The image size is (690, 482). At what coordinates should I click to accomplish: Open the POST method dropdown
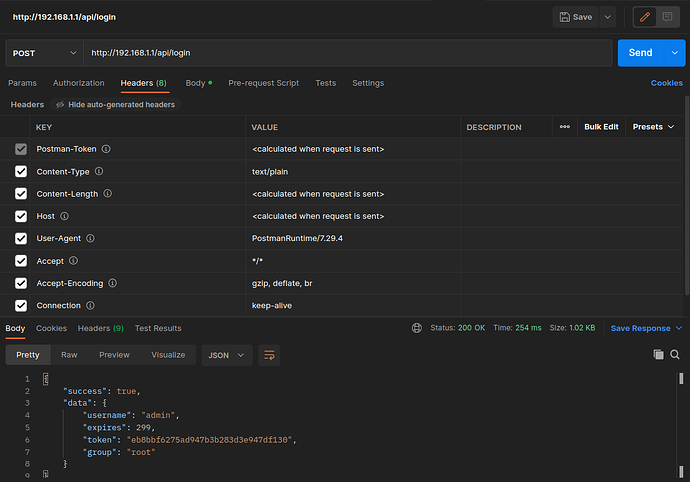tap(44, 53)
